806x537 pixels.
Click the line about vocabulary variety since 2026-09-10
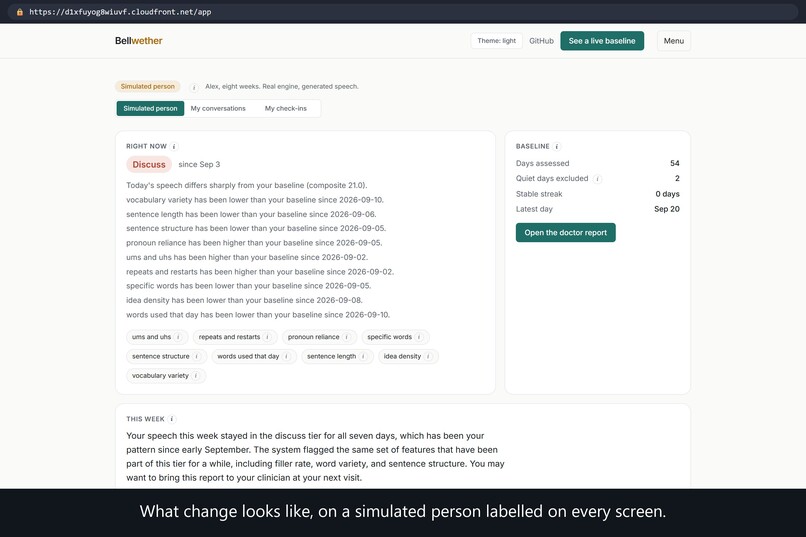click(255, 199)
